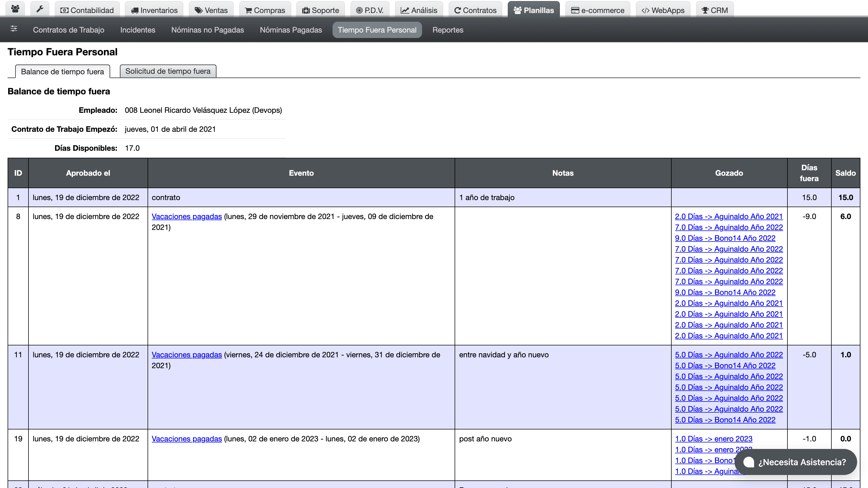868x488 pixels.
Task: Go to the Ventas module tab
Action: point(211,10)
